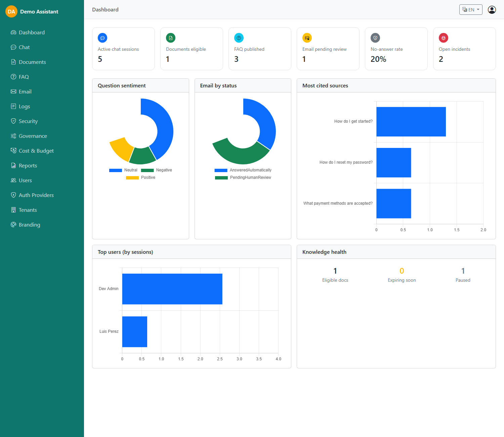This screenshot has height=437, width=504.
Task: Click the No-answer rate card value 20%
Action: [x=378, y=59]
